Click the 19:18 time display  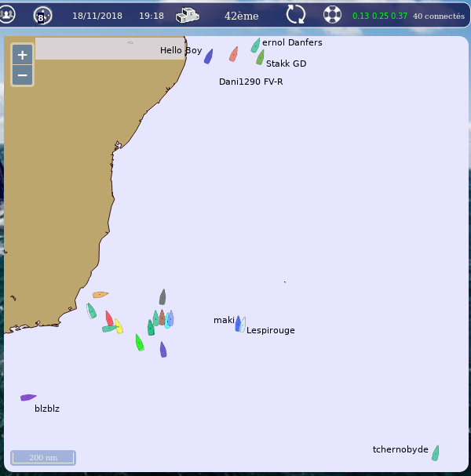click(x=152, y=16)
